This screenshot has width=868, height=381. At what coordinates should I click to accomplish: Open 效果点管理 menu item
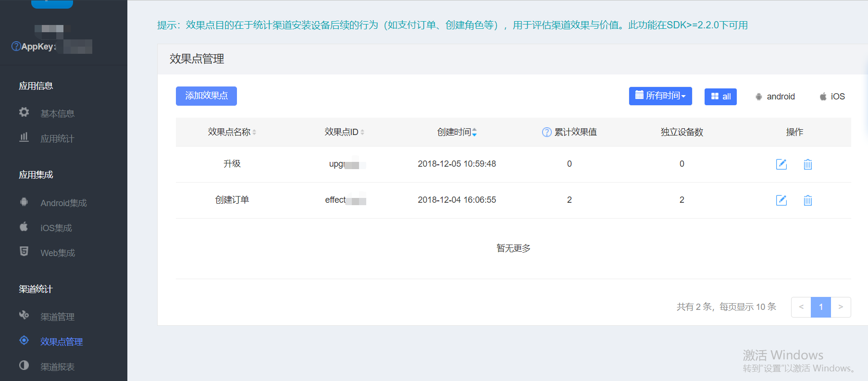pos(62,342)
